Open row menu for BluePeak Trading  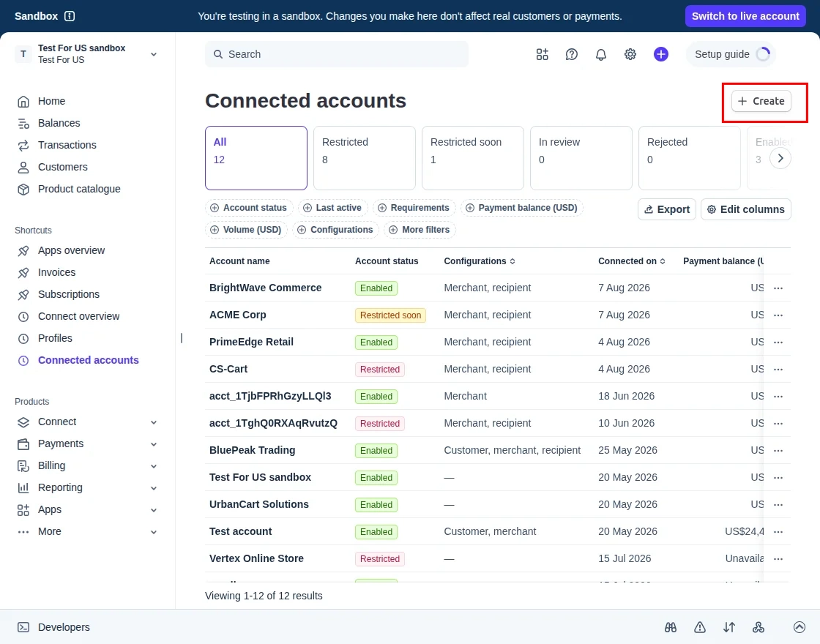coord(778,451)
